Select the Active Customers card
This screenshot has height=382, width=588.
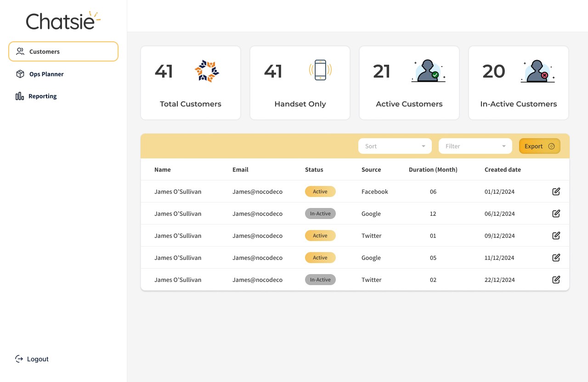click(409, 83)
